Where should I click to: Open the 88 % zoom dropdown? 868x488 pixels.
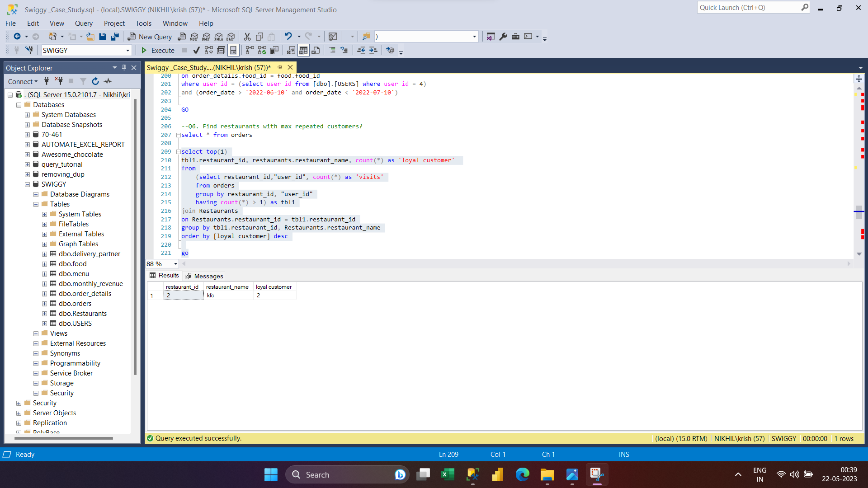click(175, 264)
